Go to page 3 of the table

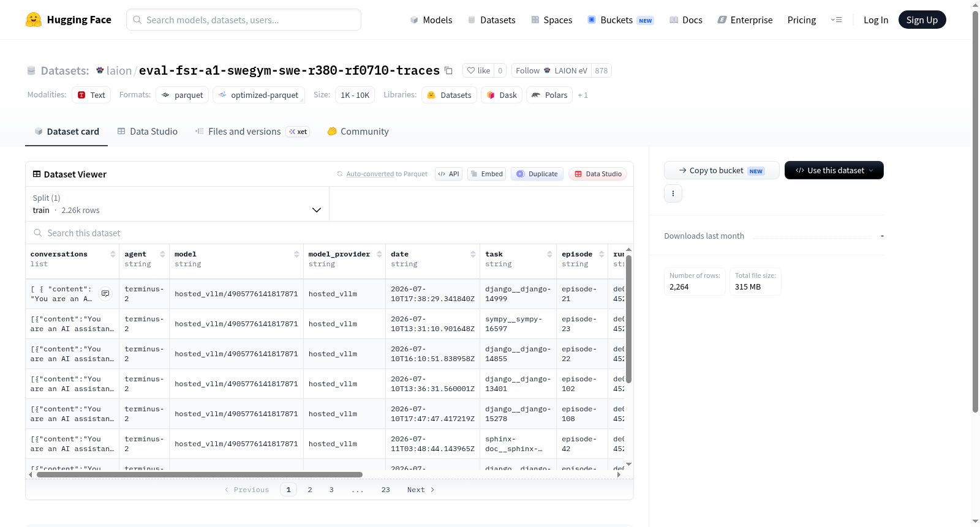(x=331, y=490)
